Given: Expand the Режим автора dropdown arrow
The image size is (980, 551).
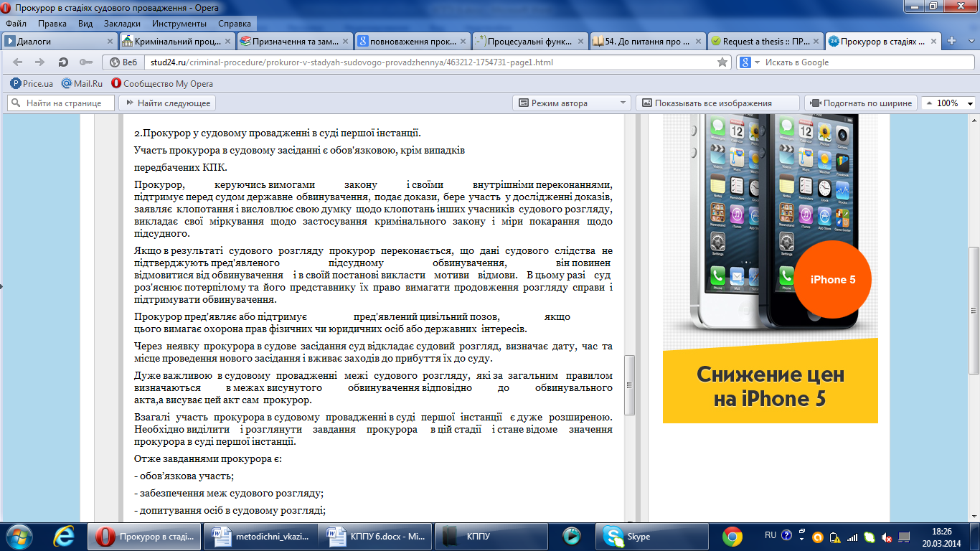Looking at the screenshot, I should pos(623,103).
